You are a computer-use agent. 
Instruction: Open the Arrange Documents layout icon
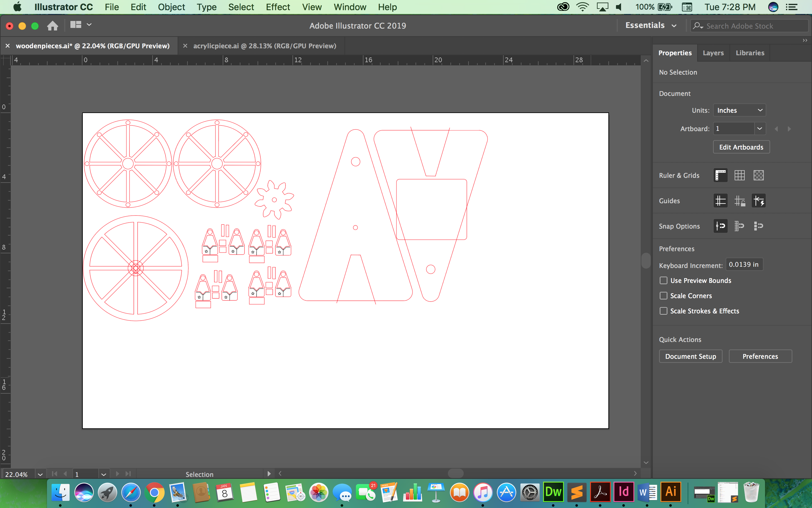click(76, 25)
